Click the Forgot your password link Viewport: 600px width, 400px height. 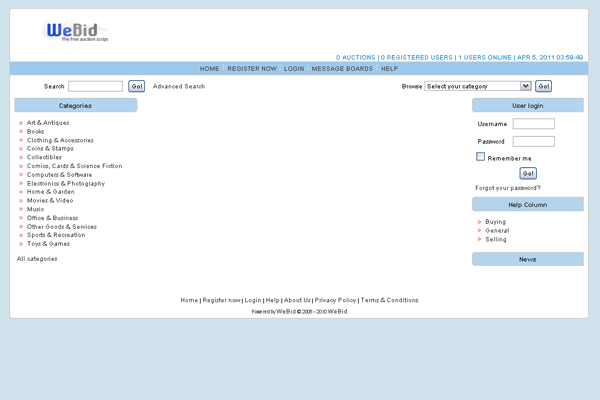(x=508, y=188)
